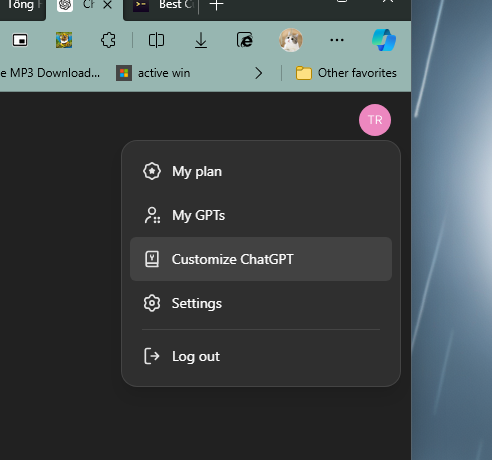This screenshot has width=492, height=460.
Task: Open Settings from the profile menu
Action: coord(261,303)
